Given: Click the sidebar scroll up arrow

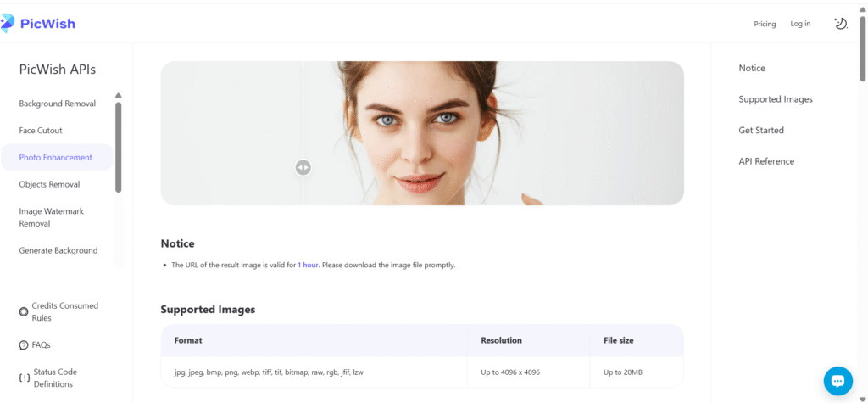Looking at the screenshot, I should coord(119,95).
